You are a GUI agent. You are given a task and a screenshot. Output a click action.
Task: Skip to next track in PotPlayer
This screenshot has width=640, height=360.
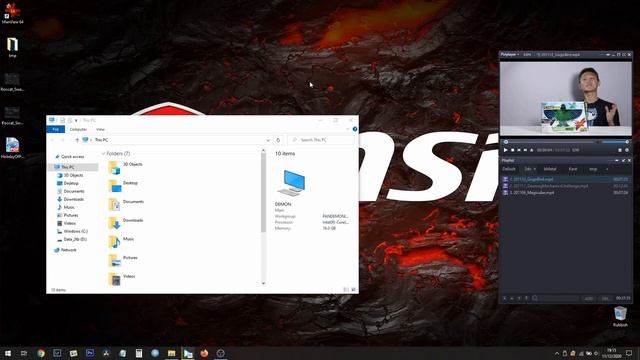click(525, 150)
